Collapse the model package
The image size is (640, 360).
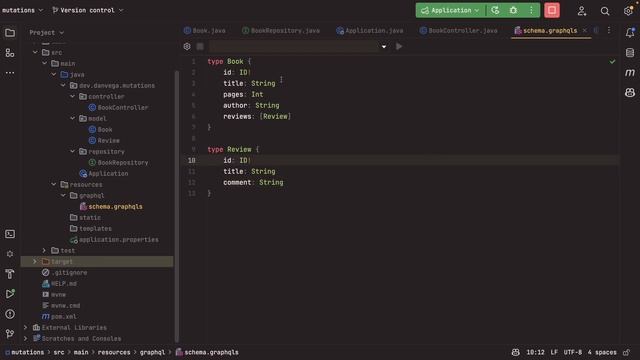pos(73,118)
